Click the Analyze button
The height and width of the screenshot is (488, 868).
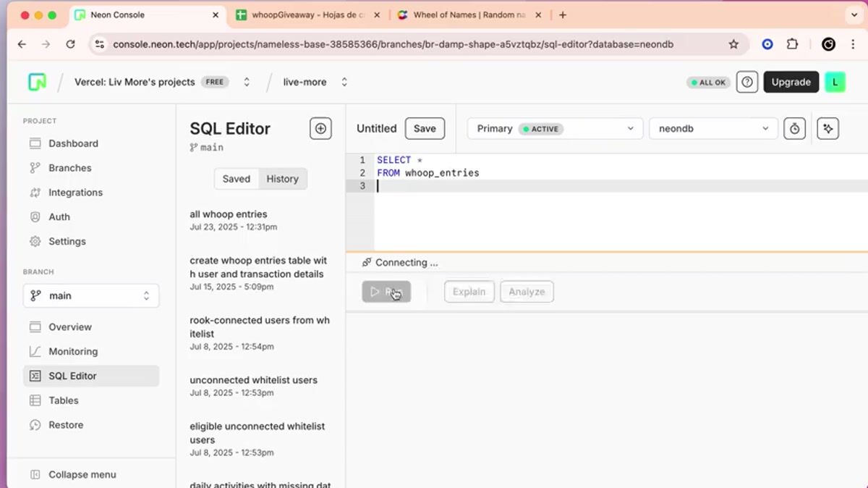tap(527, 292)
